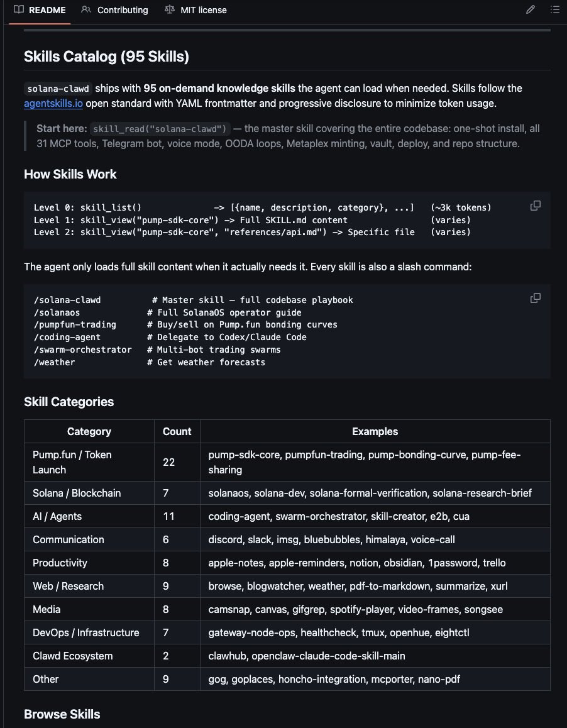The height and width of the screenshot is (728, 567).
Task: Click the pencil edit icon
Action: click(x=531, y=10)
